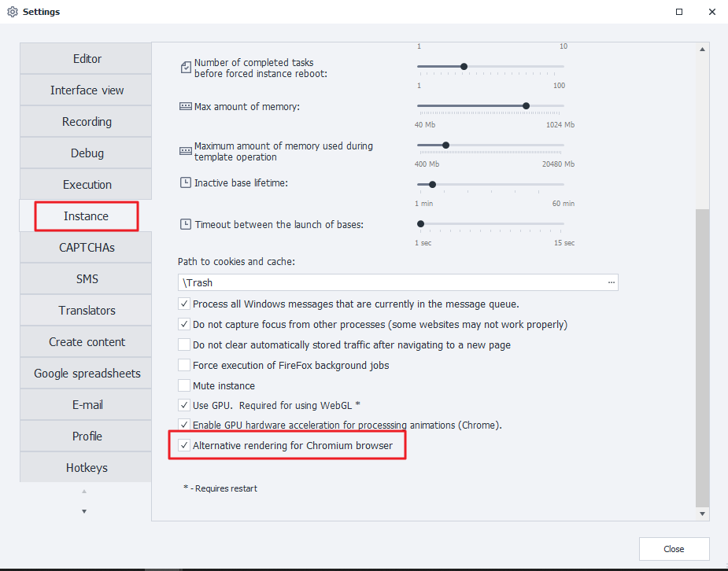Enable the Mute instance checkbox
The image size is (728, 571).
pyautogui.click(x=184, y=386)
